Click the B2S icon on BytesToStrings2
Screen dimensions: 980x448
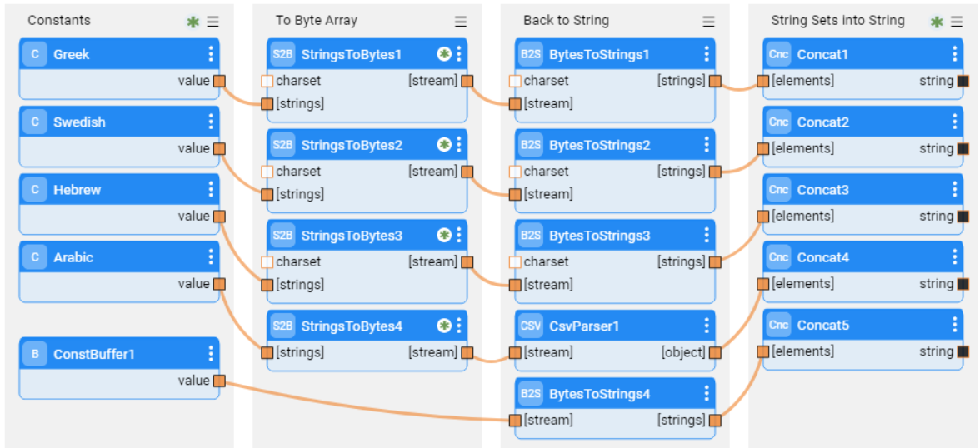[x=531, y=146]
